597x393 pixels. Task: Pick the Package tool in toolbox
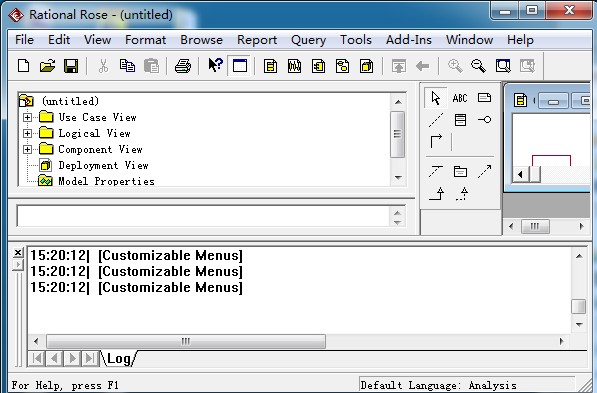click(x=460, y=172)
